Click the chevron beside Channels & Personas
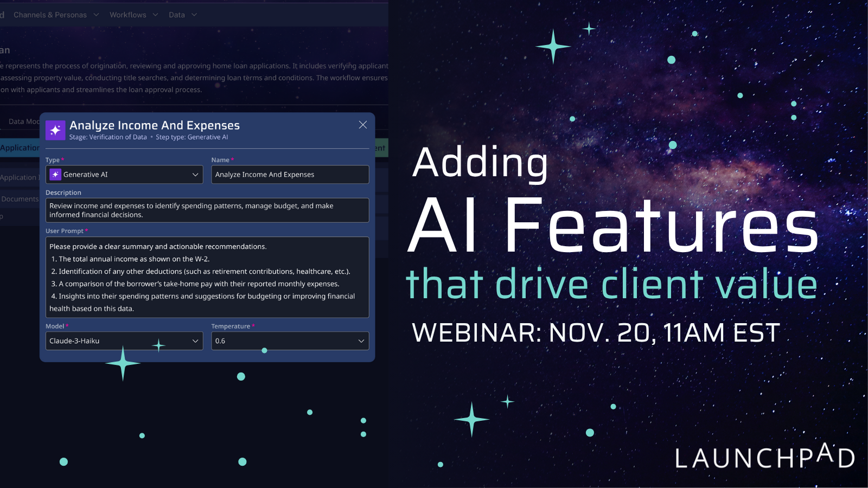Image resolution: width=868 pixels, height=488 pixels. pyautogui.click(x=96, y=15)
